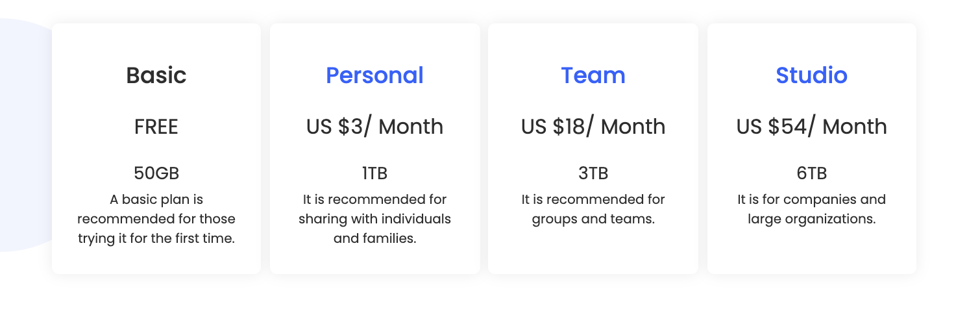Open the Team plan heading link
This screenshot has height=313, width=980.
pos(593,75)
